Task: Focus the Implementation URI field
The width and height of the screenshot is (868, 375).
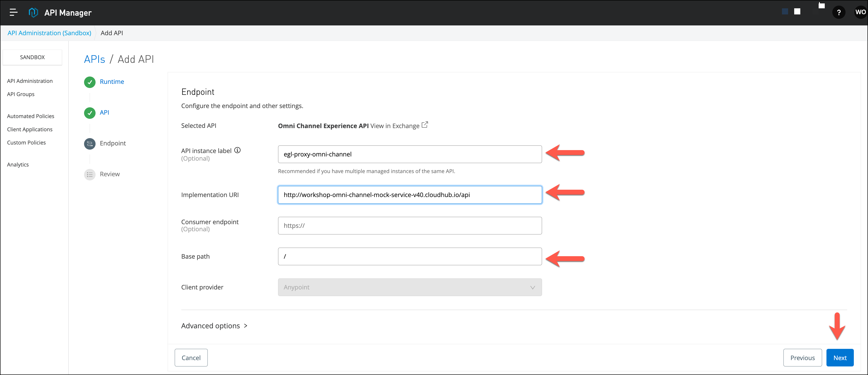Action: [410, 195]
